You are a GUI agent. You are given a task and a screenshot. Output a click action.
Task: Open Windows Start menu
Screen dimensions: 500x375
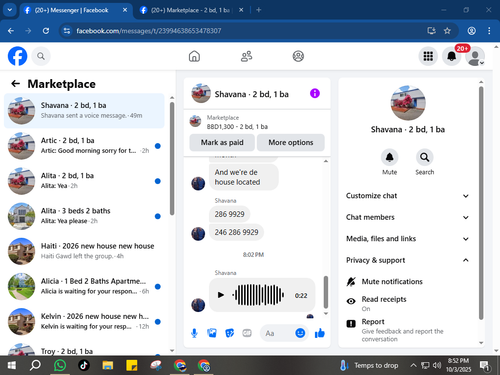point(12,366)
